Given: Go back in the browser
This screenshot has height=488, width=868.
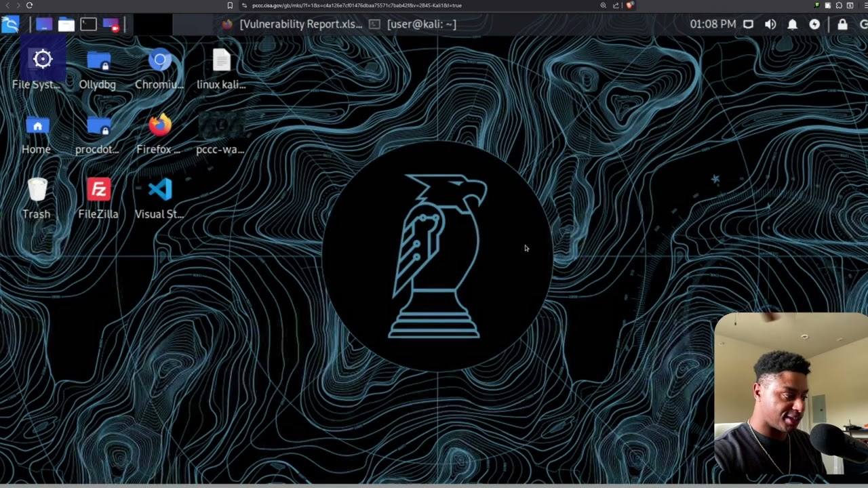Looking at the screenshot, I should coord(7,5).
